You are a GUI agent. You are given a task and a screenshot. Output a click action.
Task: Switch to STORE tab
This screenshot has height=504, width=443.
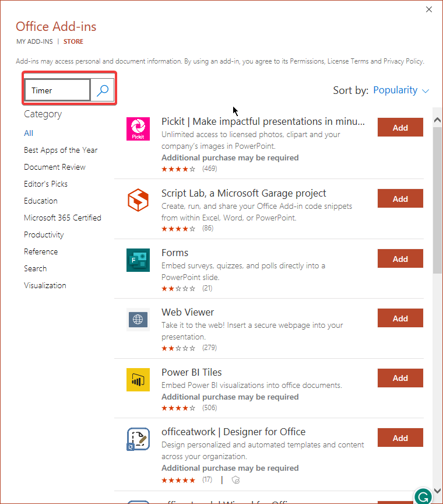73,41
